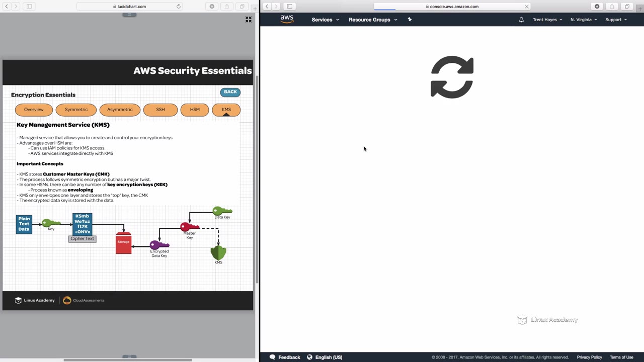644x362 pixels.
Task: Go back in the Lucidchart Safari window
Action: pos(7,7)
